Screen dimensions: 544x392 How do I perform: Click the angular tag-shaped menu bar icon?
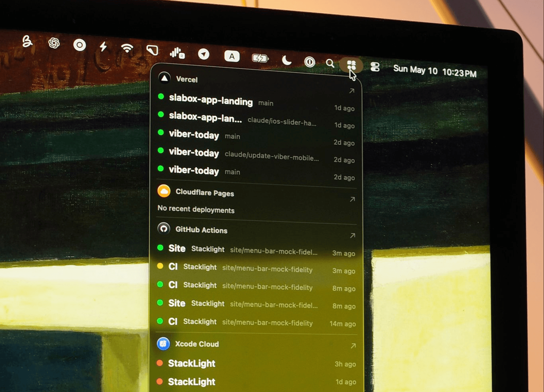(x=152, y=50)
